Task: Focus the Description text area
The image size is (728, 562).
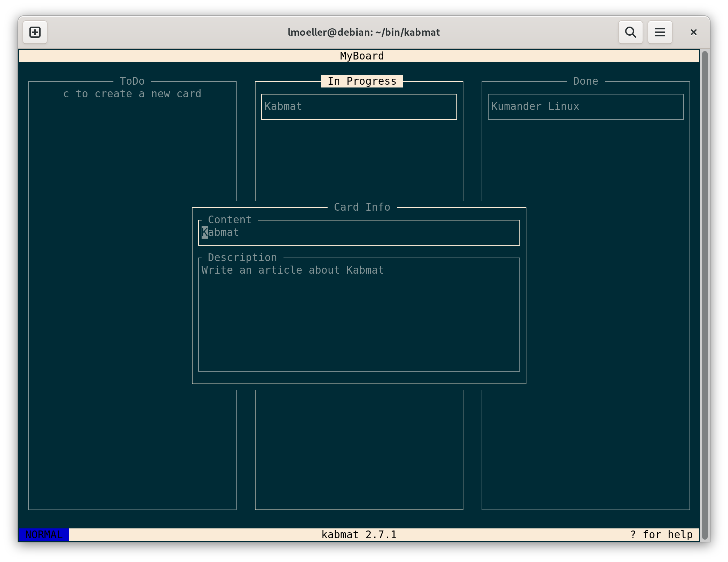Action: point(359,315)
